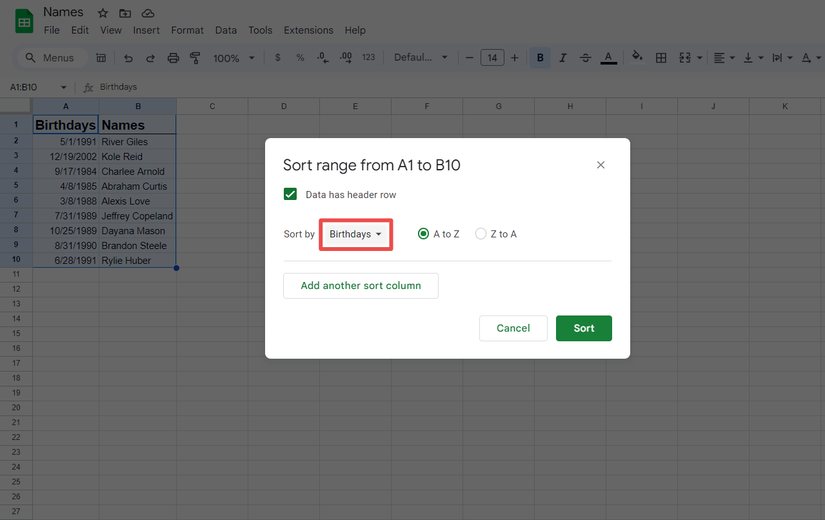Open the fill color picker
825x520 pixels.
[x=637, y=58]
